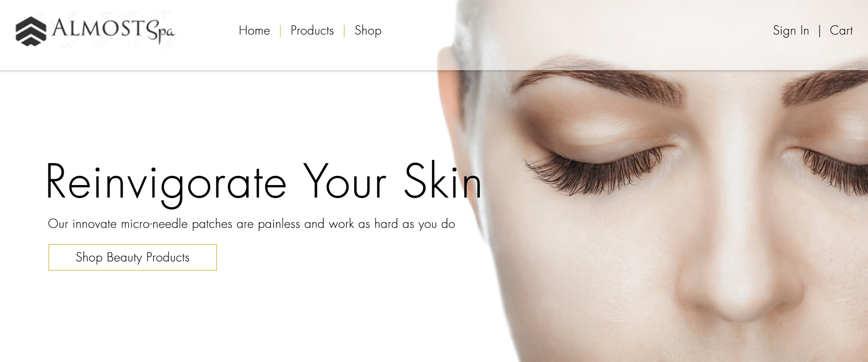This screenshot has width=868, height=362.
Task: Click the micro-needle patches subtitle text
Action: [x=251, y=224]
